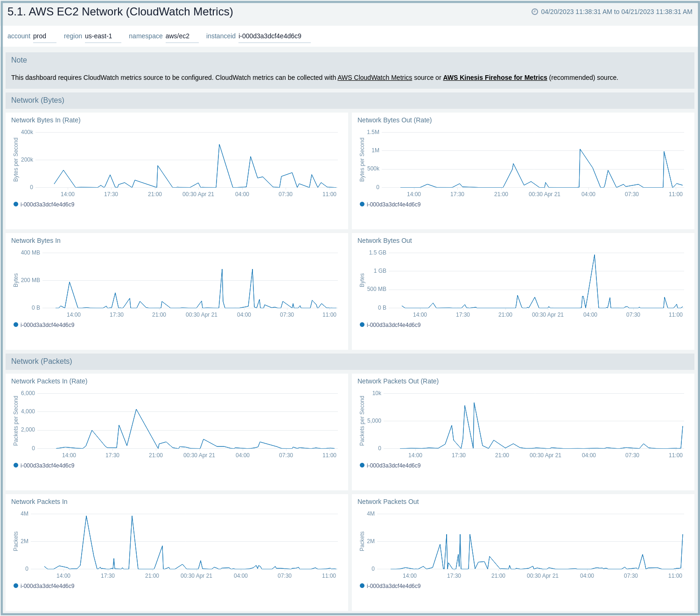Open the region filter showing us-east-1
The image size is (700, 616).
point(103,36)
